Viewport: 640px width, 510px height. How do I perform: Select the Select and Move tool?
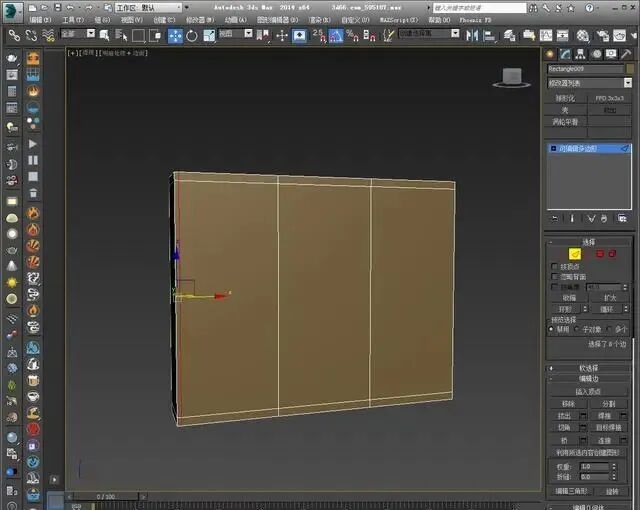tap(176, 36)
